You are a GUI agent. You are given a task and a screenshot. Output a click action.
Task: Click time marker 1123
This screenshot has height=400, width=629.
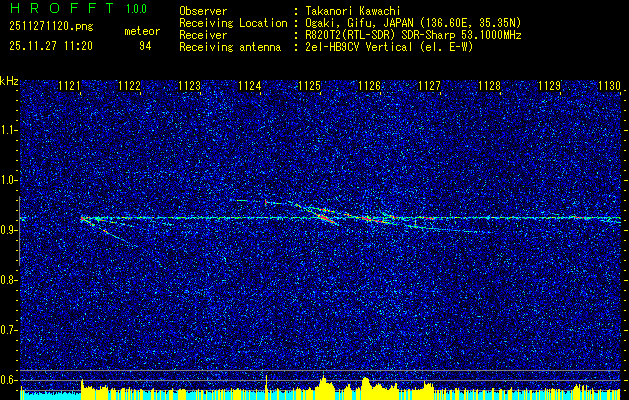click(189, 85)
